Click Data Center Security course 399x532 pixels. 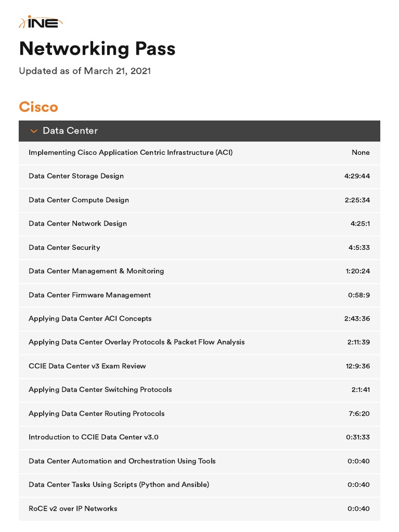click(x=64, y=247)
